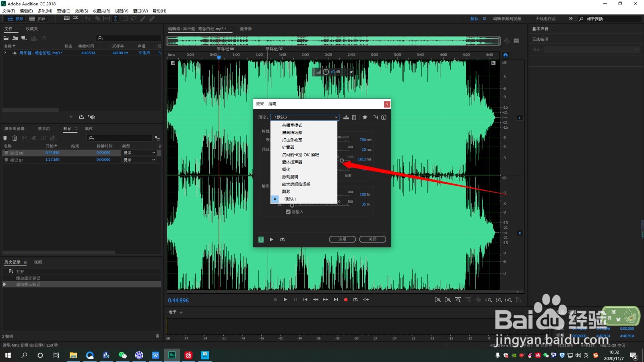
Task: Click the 关闭 close button
Action: coord(372,239)
